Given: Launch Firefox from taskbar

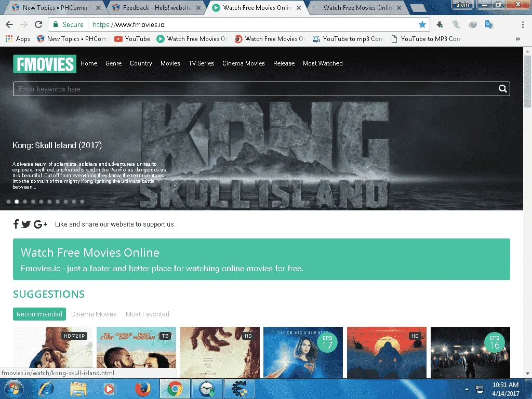Looking at the screenshot, I should coord(142,389).
